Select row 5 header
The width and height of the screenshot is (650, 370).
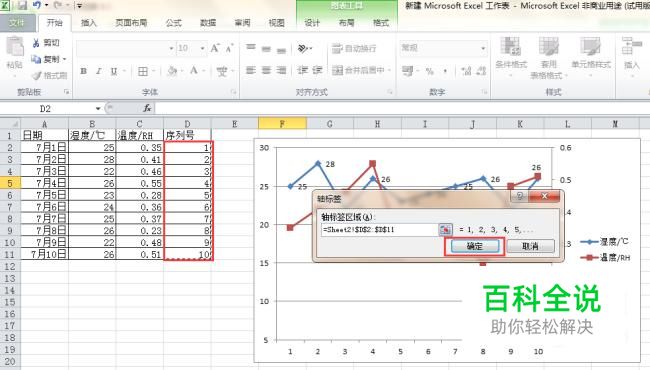pos(10,183)
